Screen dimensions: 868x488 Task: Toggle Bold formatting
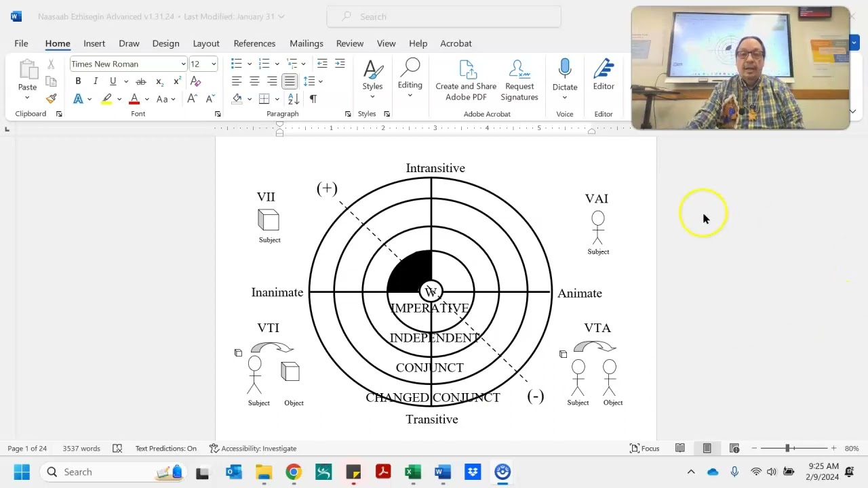(78, 81)
